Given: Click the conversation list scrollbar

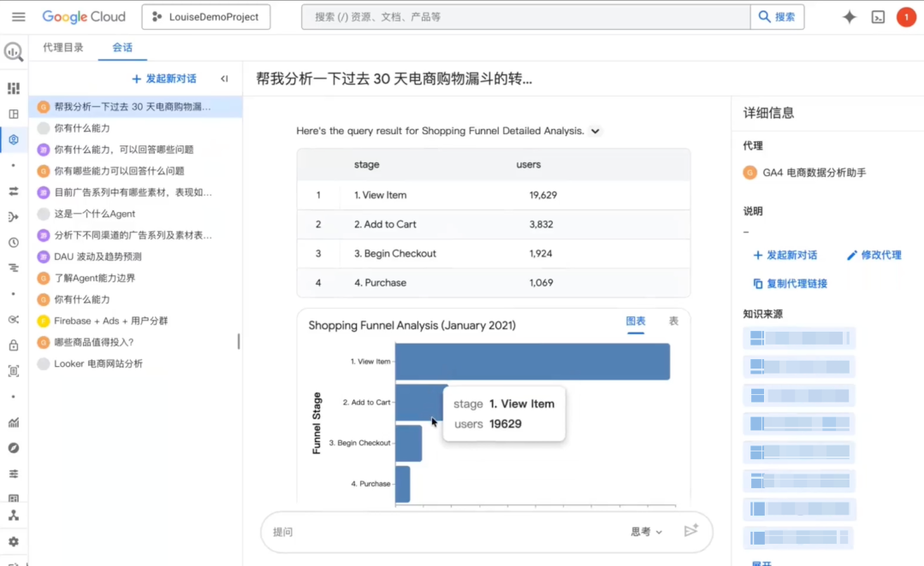Looking at the screenshot, I should 239,342.
